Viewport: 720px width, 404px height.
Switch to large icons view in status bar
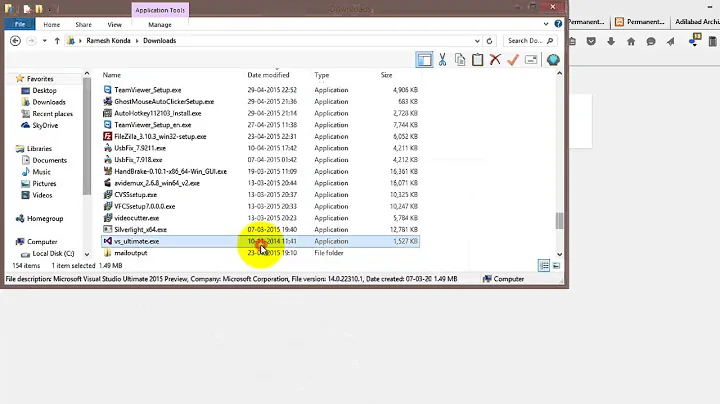pyautogui.click(x=556, y=265)
